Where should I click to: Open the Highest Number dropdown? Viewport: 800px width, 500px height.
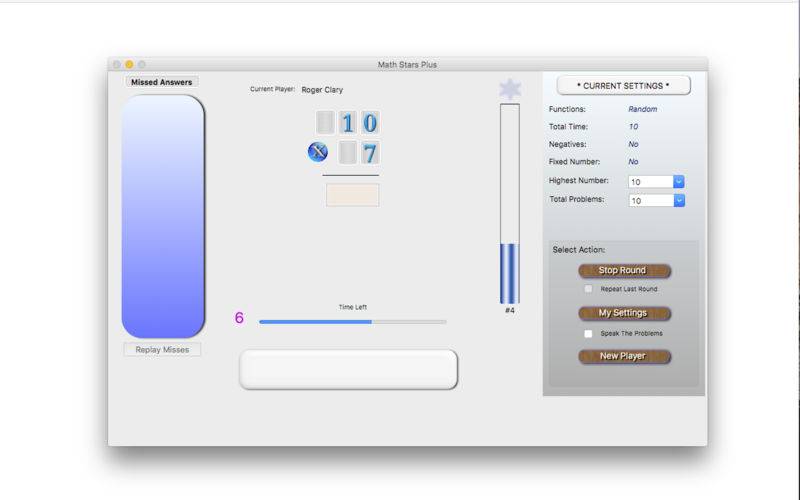(x=679, y=182)
